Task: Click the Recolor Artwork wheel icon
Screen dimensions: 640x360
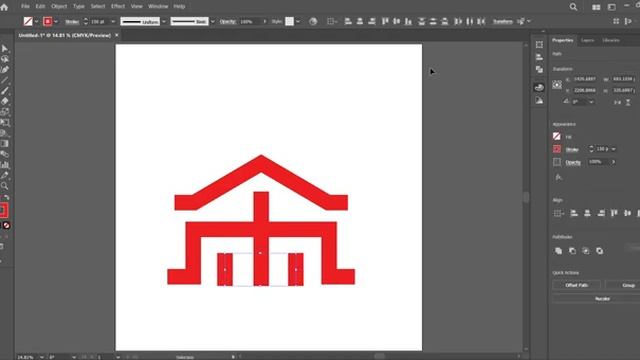Action: coord(313,21)
